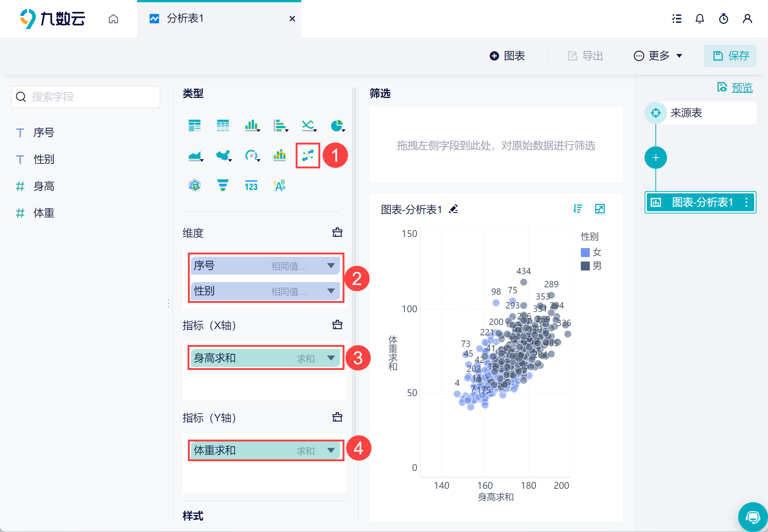Viewport: 768px width, 532px height.
Task: Select the pie chart type icon
Action: click(337, 126)
